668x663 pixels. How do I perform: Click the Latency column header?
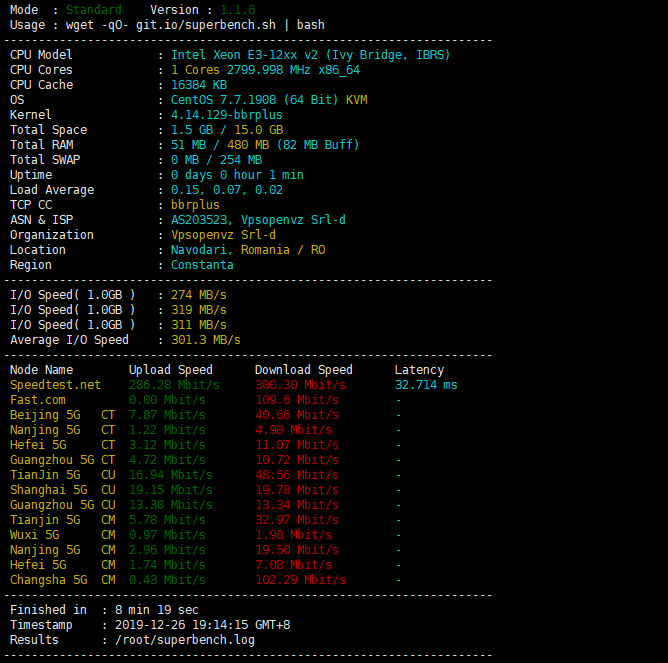coord(419,370)
